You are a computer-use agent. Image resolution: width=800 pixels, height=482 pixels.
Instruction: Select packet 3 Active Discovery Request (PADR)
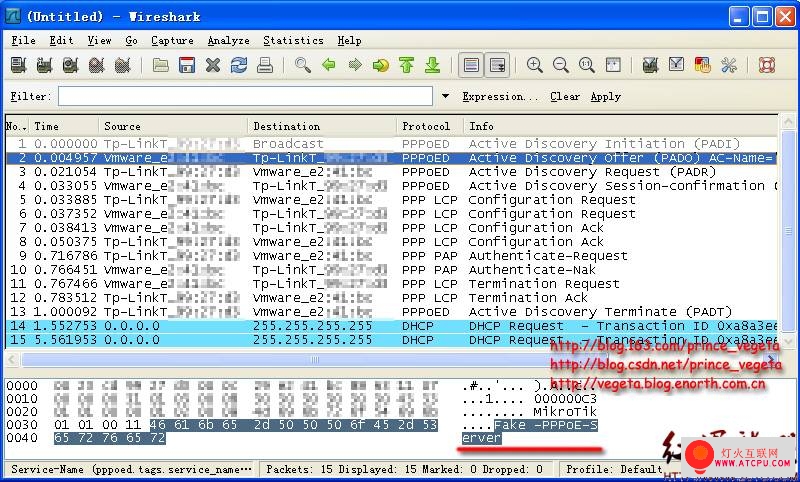coord(391,172)
